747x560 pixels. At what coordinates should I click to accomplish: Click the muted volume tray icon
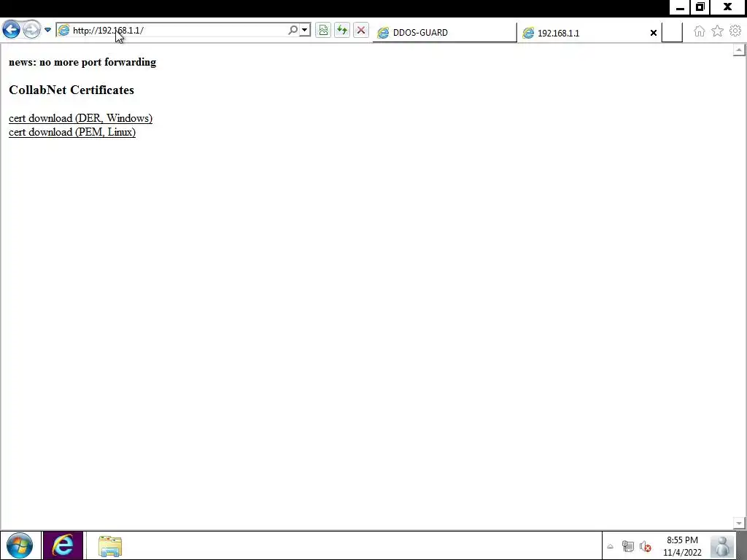coord(646,546)
